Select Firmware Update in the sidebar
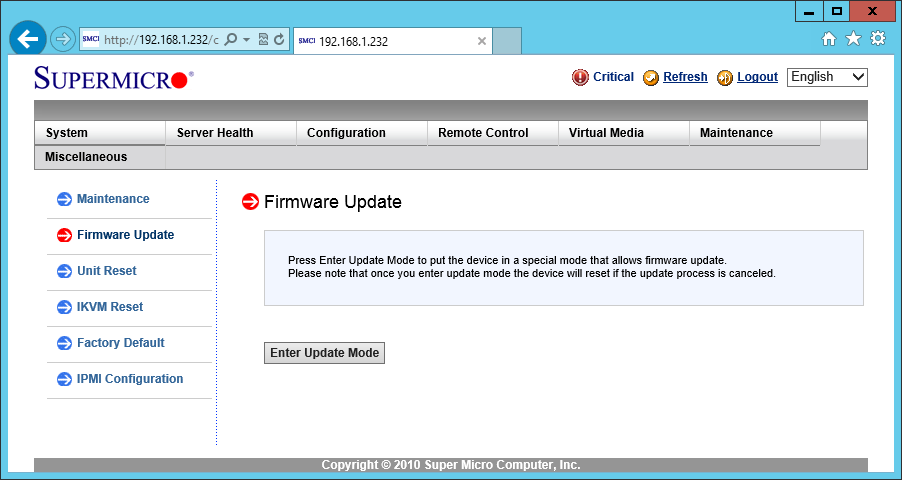The width and height of the screenshot is (902, 480). (125, 235)
